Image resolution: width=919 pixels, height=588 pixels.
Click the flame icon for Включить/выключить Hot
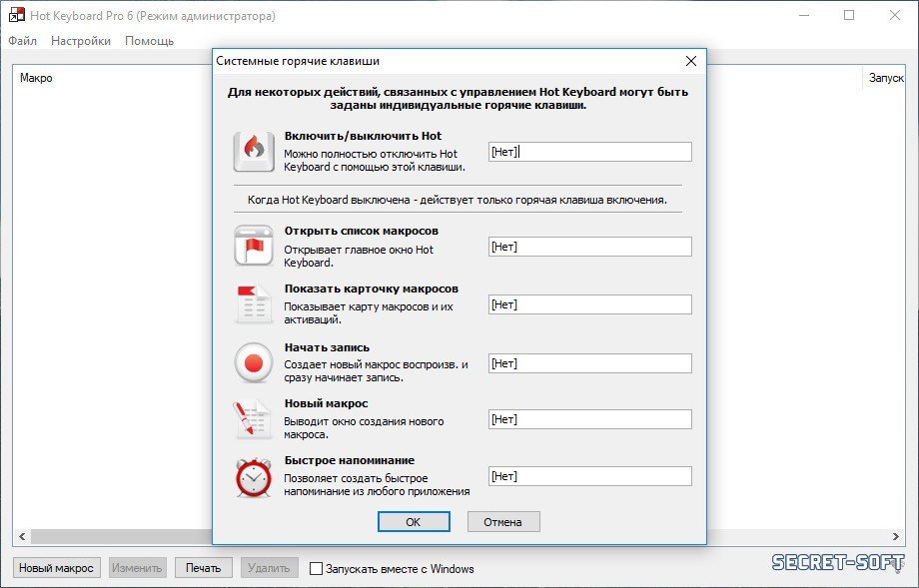click(254, 153)
